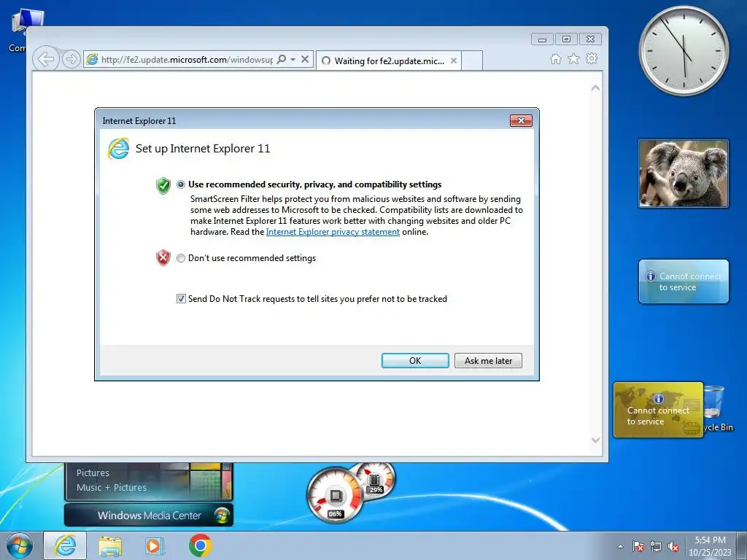
Task: Toggle Send Do Not Track requests checkbox
Action: coord(181,298)
